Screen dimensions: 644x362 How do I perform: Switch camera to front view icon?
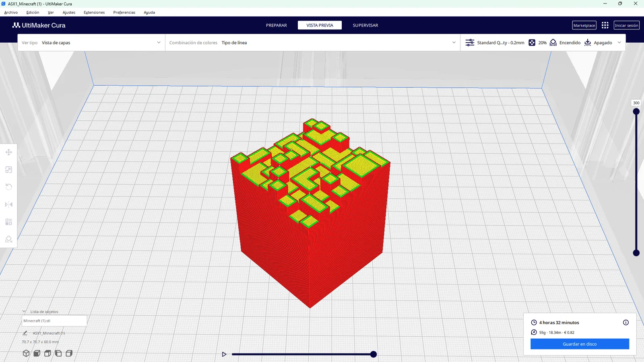[x=37, y=353]
